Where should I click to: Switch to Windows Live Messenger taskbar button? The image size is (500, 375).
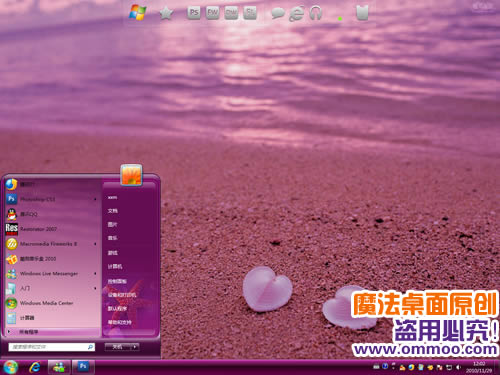59,367
